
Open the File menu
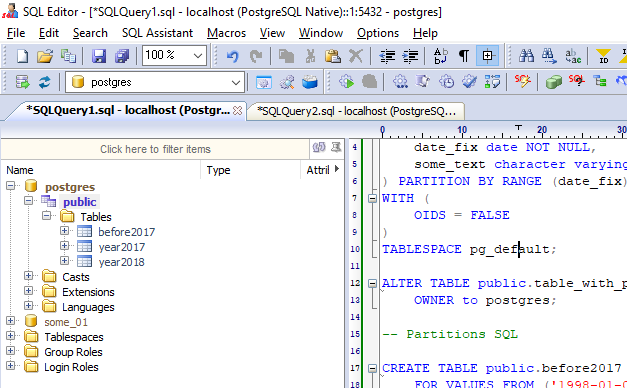(16, 33)
